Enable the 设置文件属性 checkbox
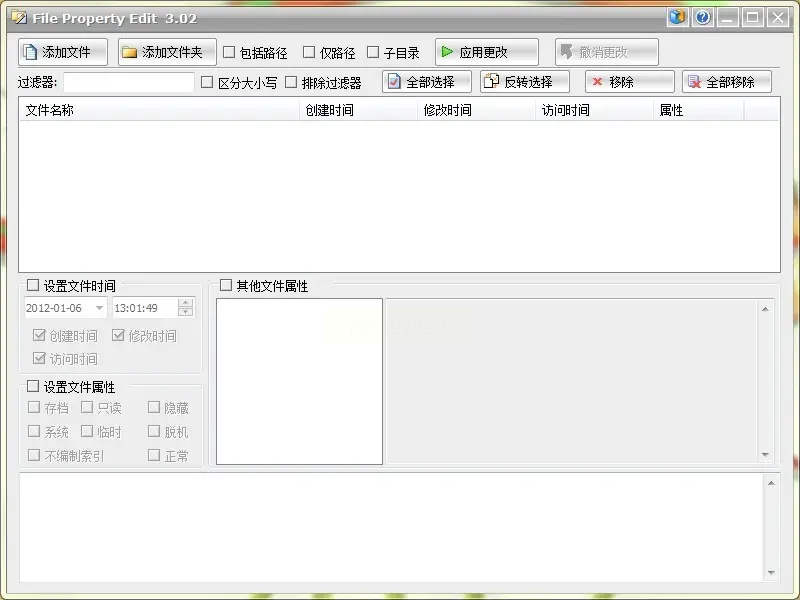The height and width of the screenshot is (600, 800). (x=33, y=386)
